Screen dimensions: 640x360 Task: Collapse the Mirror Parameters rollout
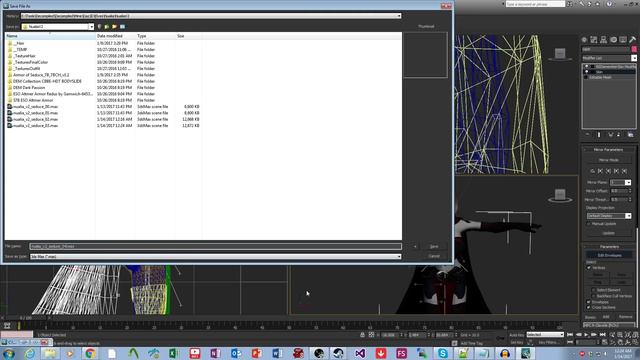608,150
